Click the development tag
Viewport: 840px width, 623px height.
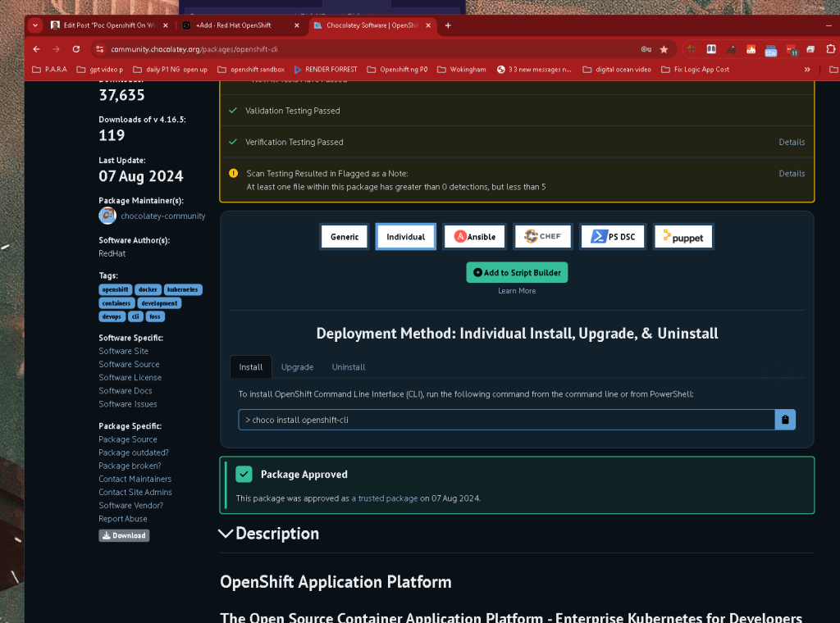159,303
